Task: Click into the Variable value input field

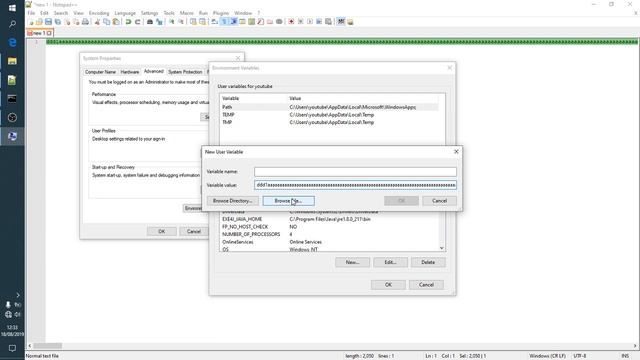Action: click(x=356, y=185)
